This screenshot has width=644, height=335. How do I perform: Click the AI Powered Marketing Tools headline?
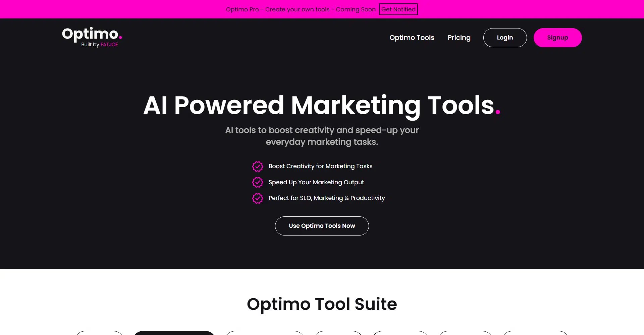(x=319, y=105)
